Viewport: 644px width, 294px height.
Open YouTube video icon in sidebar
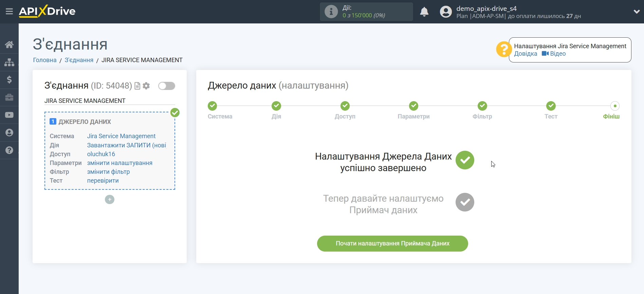(9, 115)
